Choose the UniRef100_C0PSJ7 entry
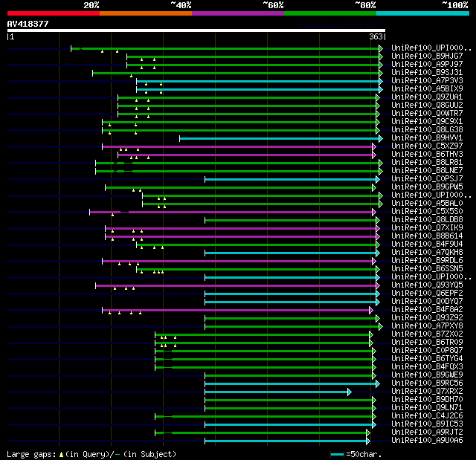Screen dimensions: 476x460 click(427, 179)
